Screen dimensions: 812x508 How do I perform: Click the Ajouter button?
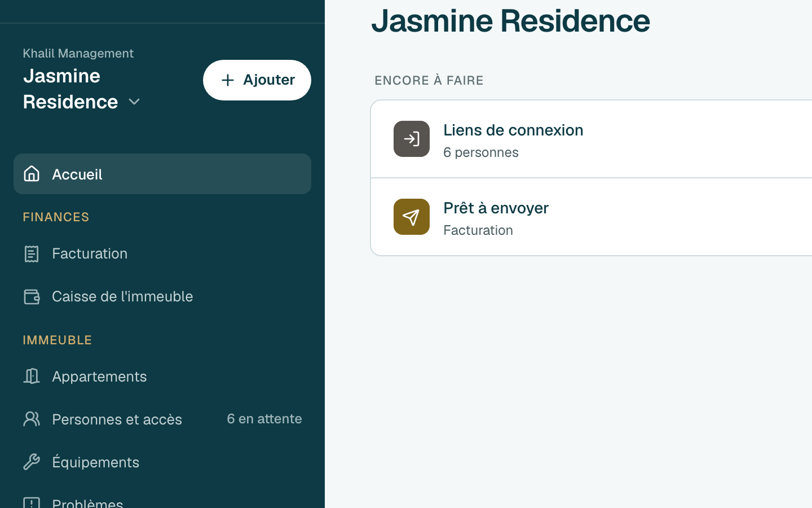pos(257,80)
